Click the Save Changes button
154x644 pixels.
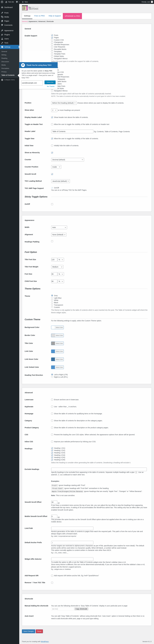tap(28, 631)
